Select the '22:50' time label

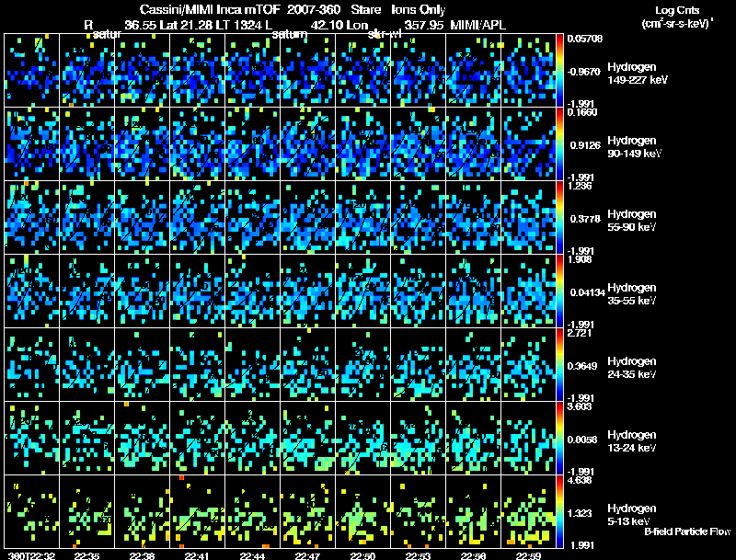[362, 555]
